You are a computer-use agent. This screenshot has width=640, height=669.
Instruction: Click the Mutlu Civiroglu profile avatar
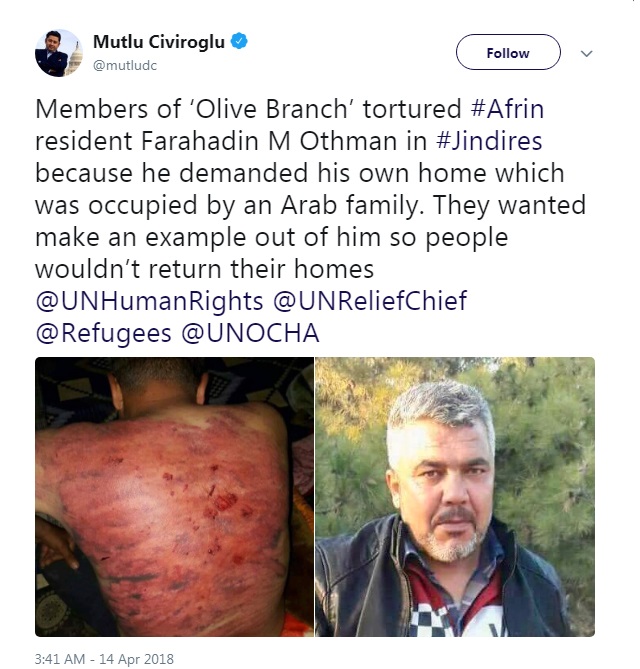[x=58, y=53]
